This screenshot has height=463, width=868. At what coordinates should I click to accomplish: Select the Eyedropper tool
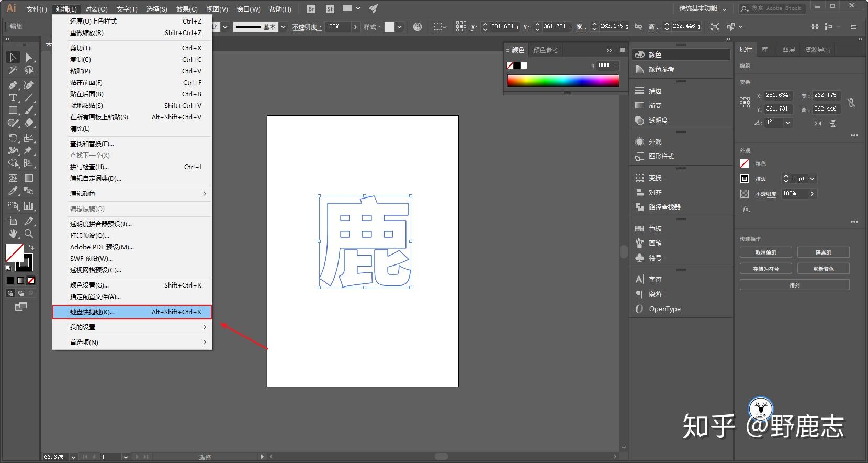pos(13,191)
